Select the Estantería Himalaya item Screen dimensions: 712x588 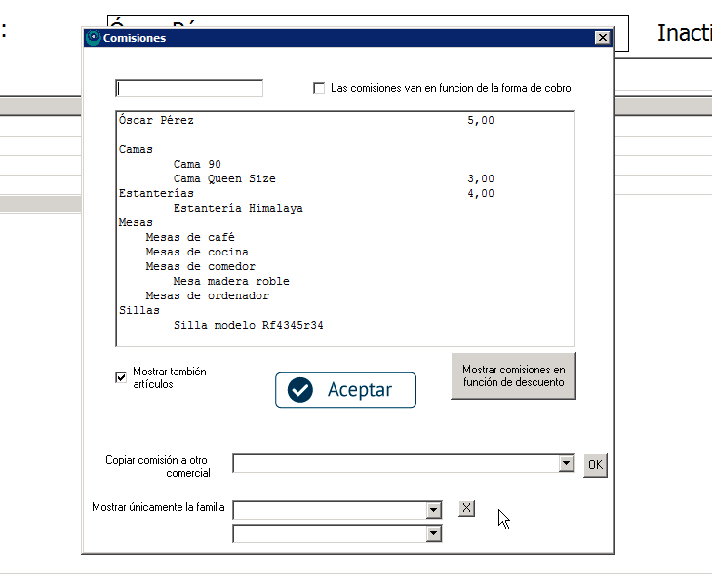pos(238,209)
